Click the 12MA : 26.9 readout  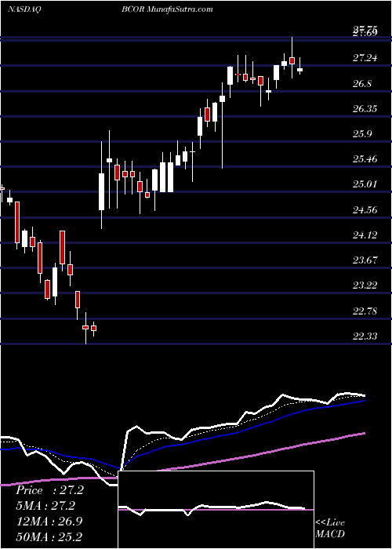pos(49,522)
